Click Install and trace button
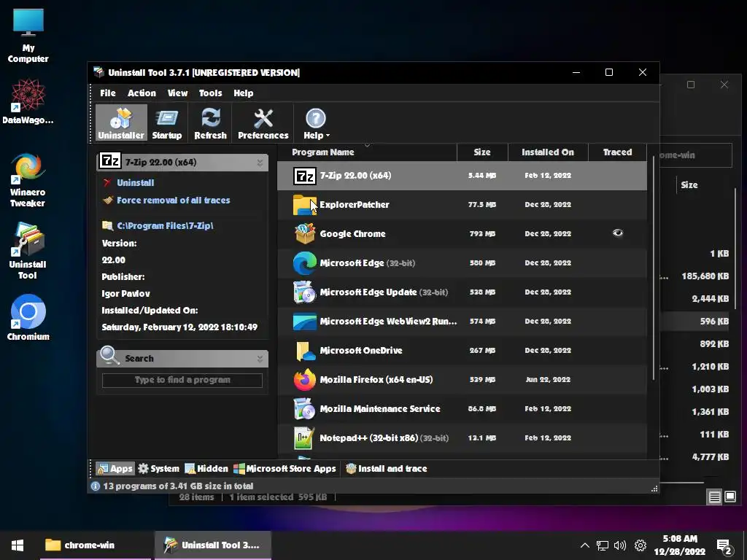 (387, 469)
